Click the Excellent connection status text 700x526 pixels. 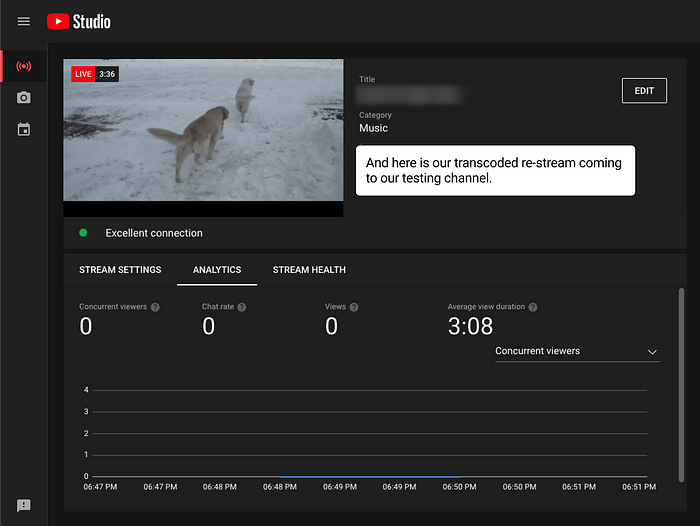(x=154, y=233)
